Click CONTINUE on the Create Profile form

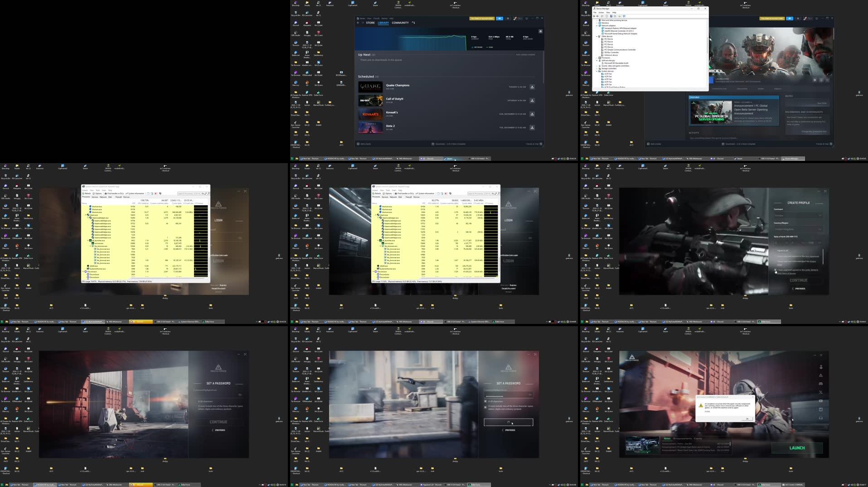tap(798, 280)
